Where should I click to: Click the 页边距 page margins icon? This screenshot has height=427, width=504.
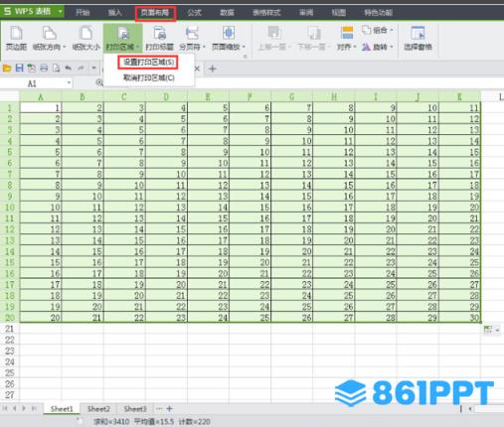16,38
